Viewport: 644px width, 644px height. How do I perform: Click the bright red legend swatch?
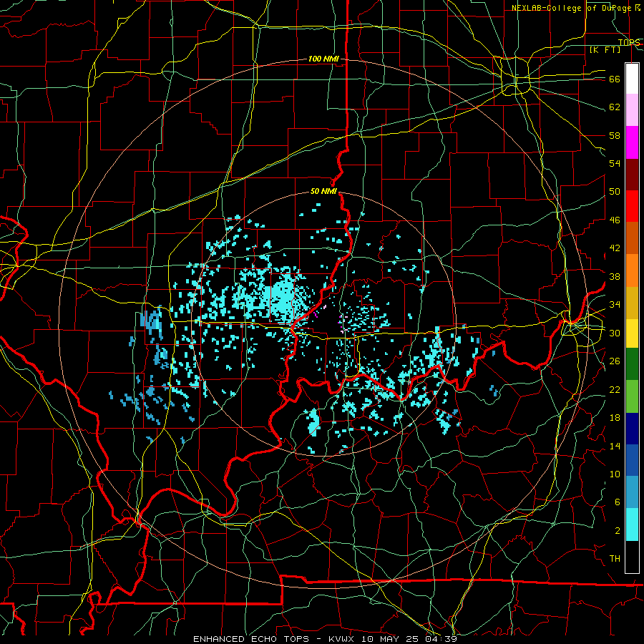coord(632,206)
